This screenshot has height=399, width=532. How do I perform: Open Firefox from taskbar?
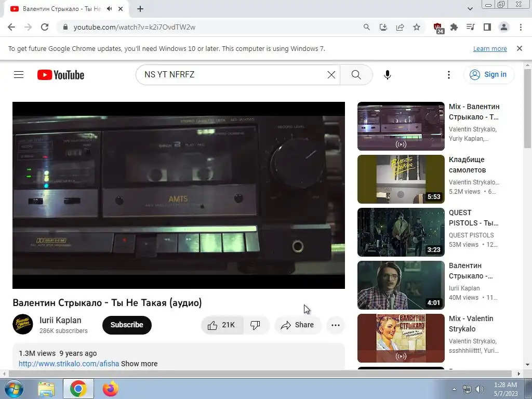(111, 389)
